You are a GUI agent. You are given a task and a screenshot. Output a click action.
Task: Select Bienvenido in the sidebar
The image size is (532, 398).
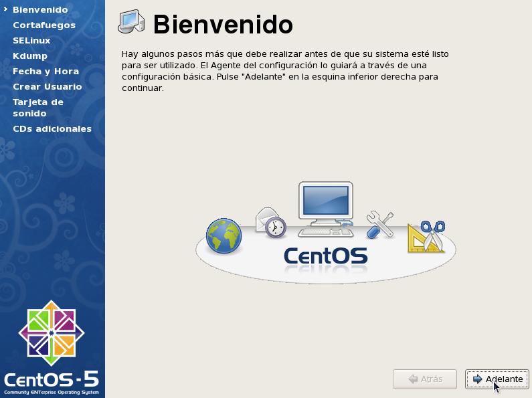40,10
